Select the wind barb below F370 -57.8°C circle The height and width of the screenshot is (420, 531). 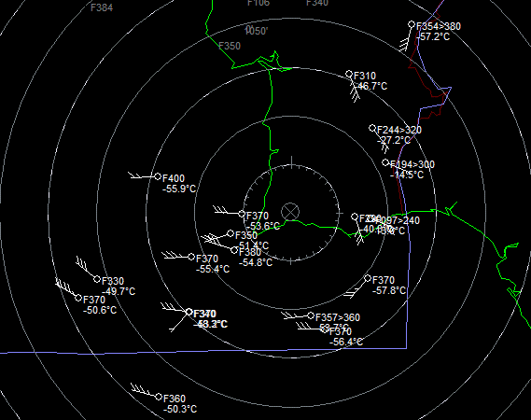click(355, 290)
